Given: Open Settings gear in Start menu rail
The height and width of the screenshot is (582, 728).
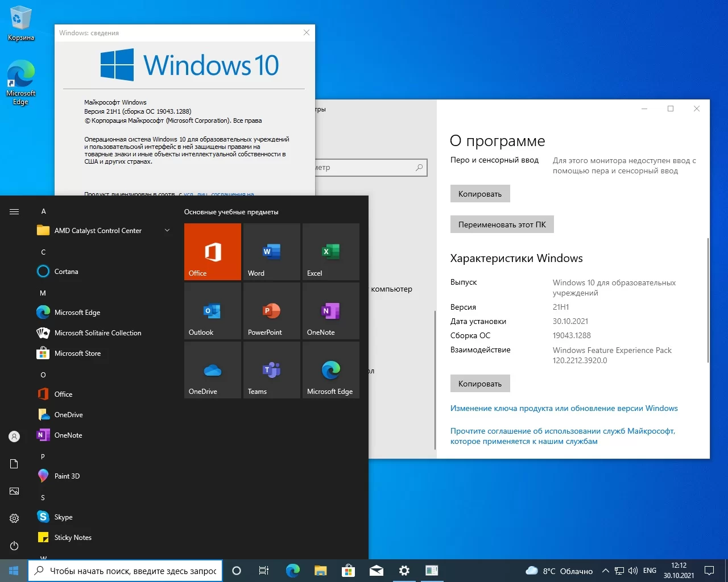Looking at the screenshot, I should point(14,518).
